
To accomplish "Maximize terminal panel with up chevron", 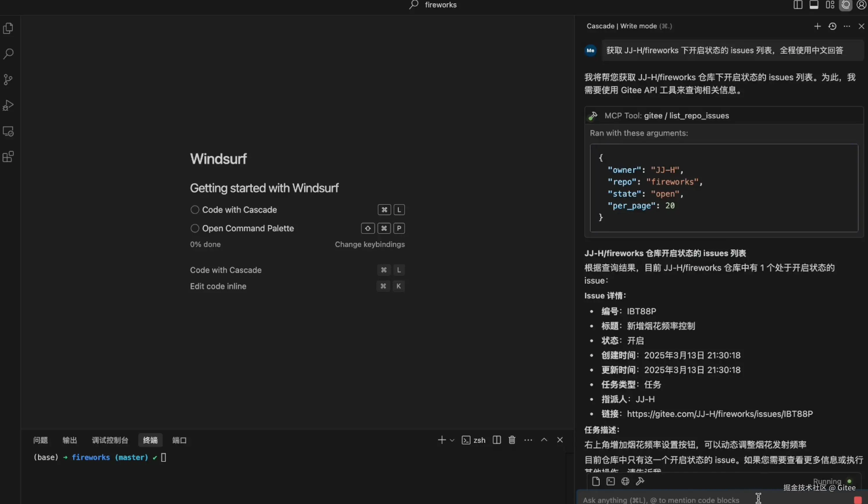I will point(544,440).
